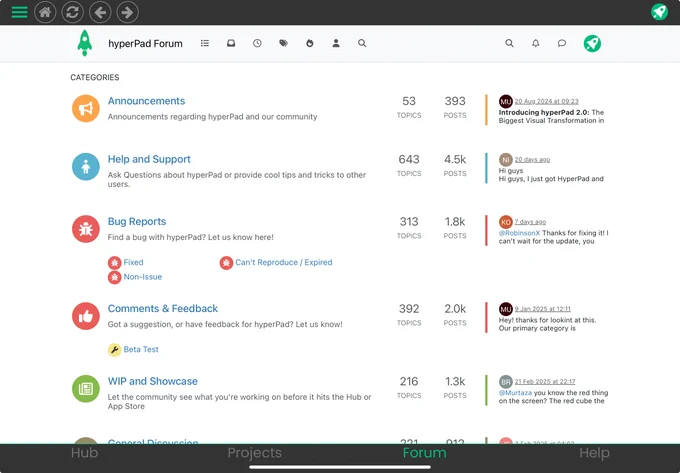Switch to the Hub tab
This screenshot has height=473, width=680.
click(x=85, y=453)
